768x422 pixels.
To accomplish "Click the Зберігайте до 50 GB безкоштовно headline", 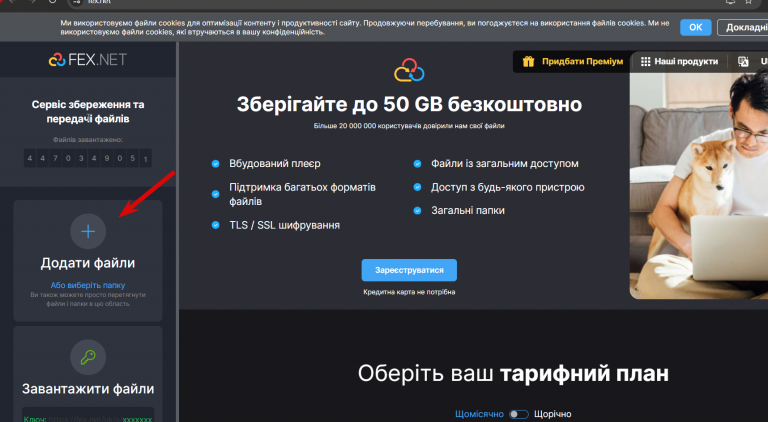I will point(409,104).
